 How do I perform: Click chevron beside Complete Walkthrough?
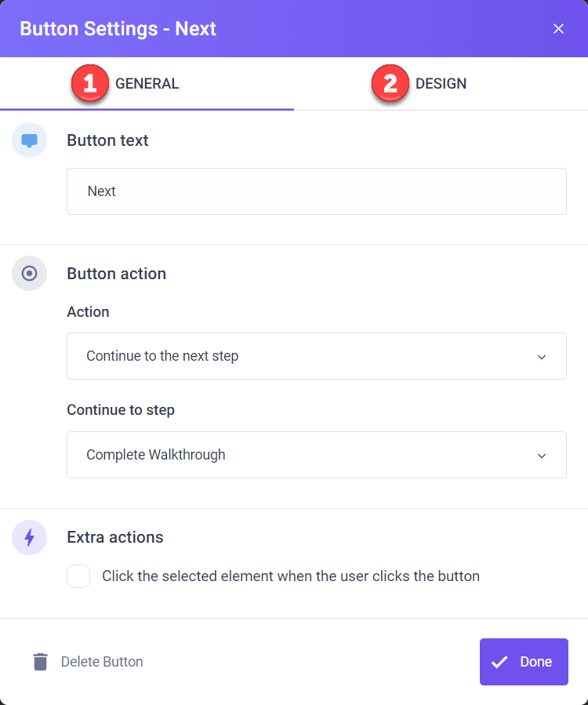pos(542,456)
